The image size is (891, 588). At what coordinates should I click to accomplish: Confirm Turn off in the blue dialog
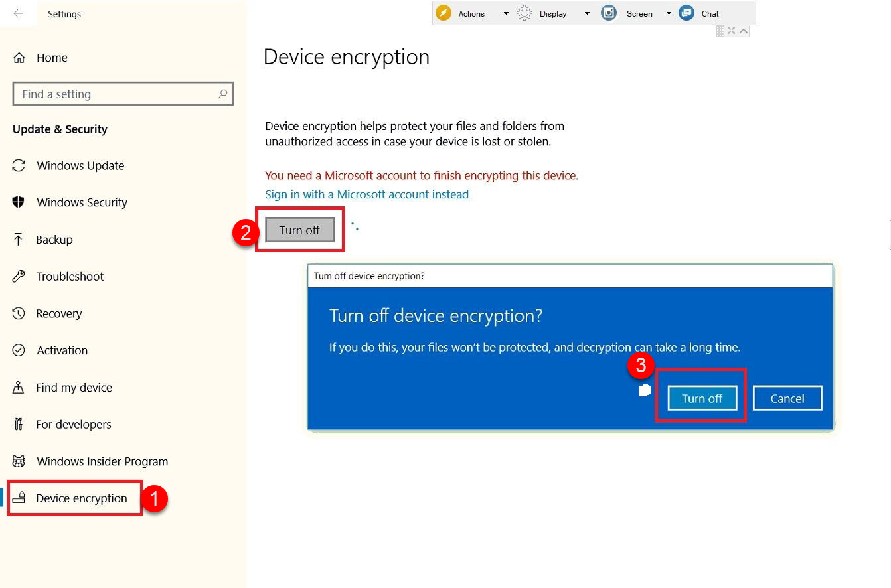pos(702,398)
